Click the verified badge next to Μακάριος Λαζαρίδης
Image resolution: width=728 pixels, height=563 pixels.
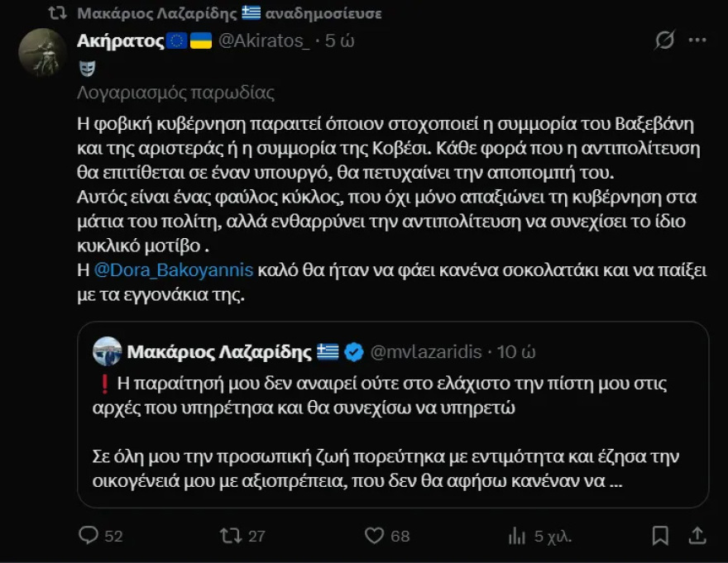[x=354, y=351]
